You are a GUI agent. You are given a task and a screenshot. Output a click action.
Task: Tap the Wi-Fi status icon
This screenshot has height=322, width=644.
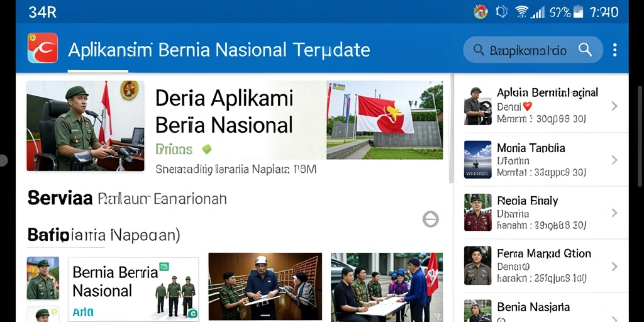(x=521, y=11)
